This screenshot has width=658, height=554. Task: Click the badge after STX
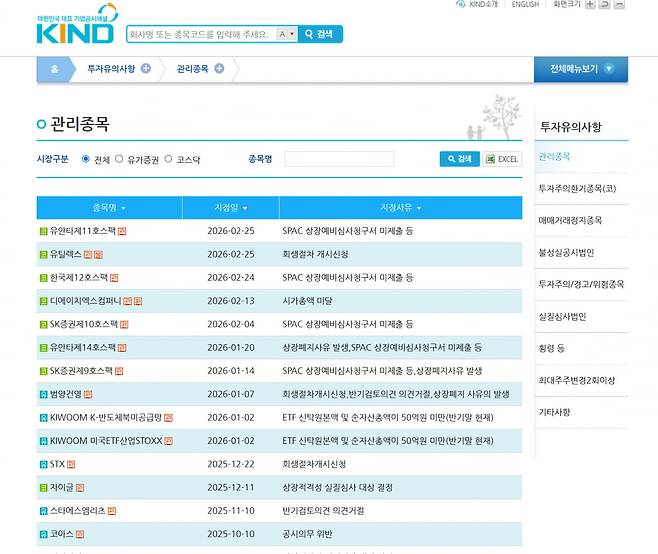pos(71,465)
